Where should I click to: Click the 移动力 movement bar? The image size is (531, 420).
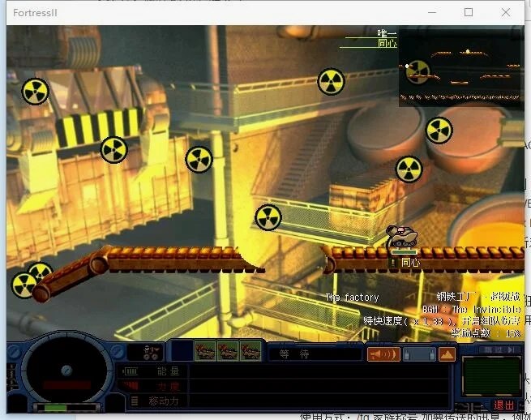[x=319, y=401]
